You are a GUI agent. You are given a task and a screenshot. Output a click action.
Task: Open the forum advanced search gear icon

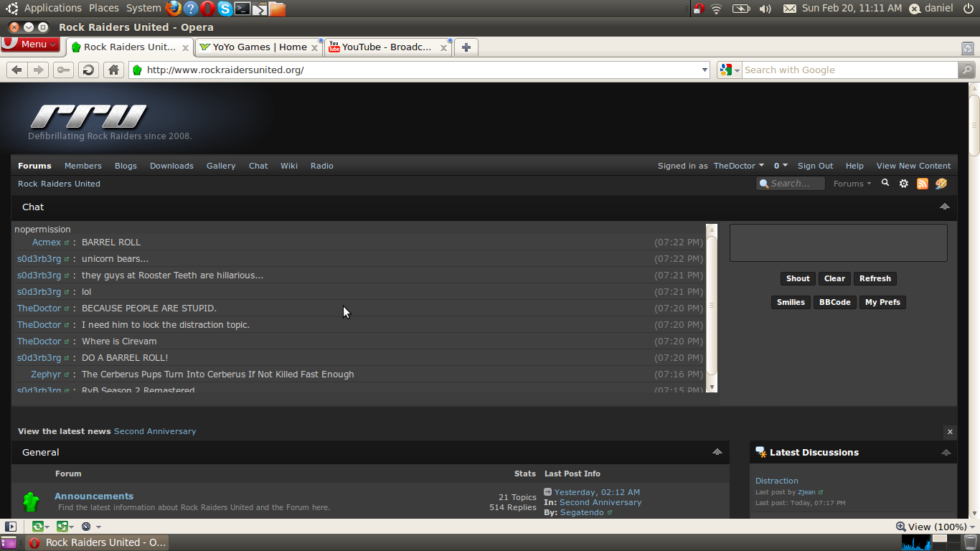point(904,184)
